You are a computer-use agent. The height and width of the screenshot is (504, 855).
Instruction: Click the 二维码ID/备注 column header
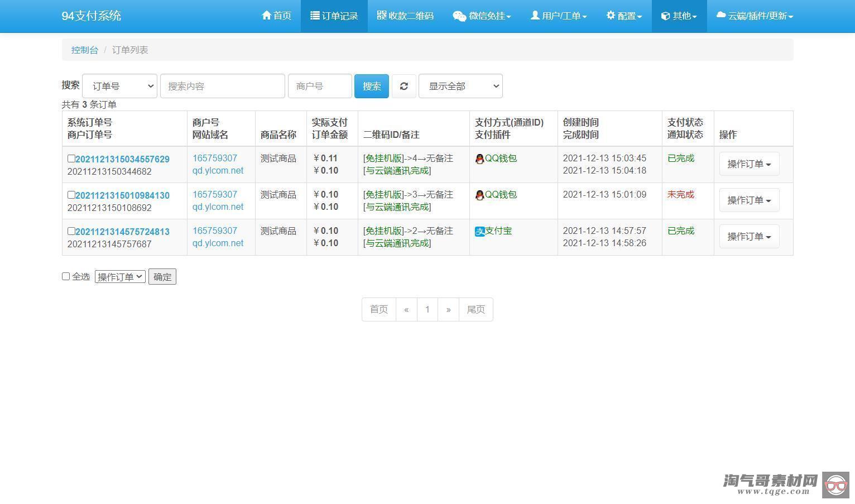click(x=391, y=135)
